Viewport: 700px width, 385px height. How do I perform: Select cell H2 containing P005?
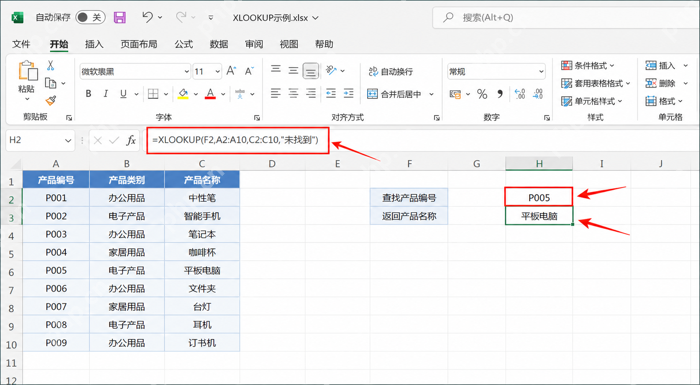click(x=539, y=197)
